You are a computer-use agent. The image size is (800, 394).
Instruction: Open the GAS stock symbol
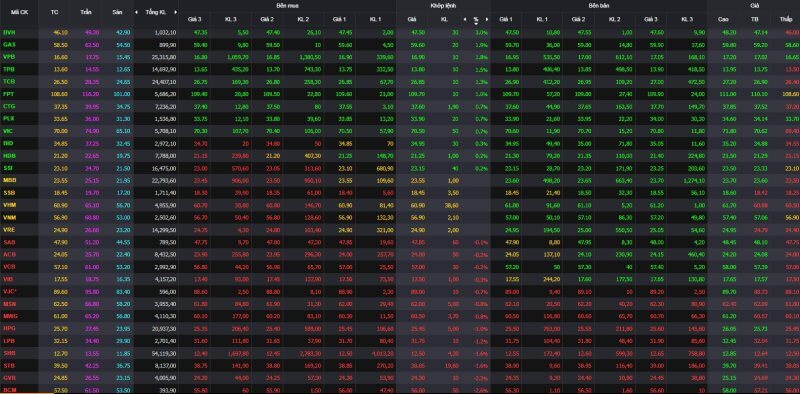click(x=9, y=44)
